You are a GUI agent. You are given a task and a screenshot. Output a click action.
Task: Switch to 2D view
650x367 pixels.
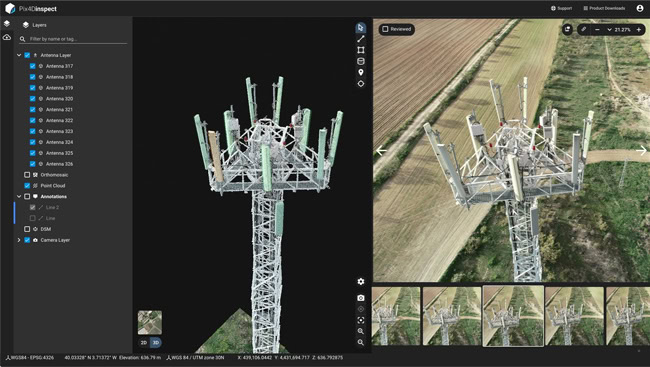pos(144,343)
